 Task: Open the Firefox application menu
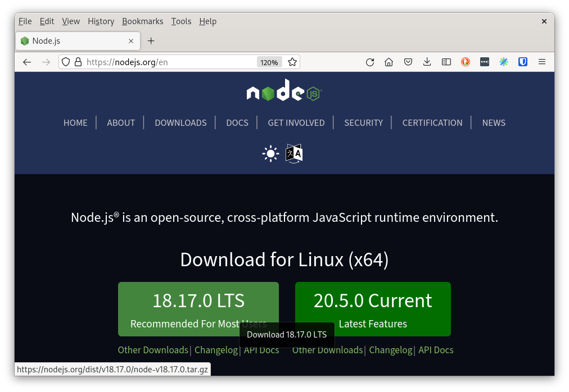point(541,62)
